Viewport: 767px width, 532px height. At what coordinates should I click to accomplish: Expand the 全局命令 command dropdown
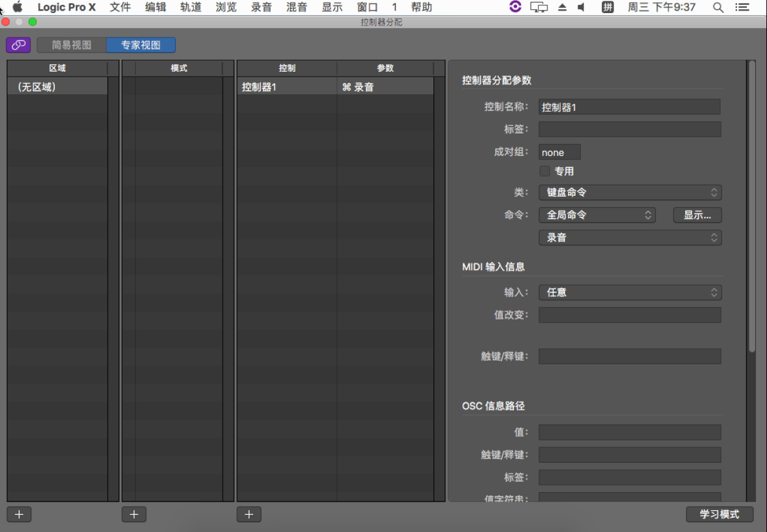(x=597, y=215)
